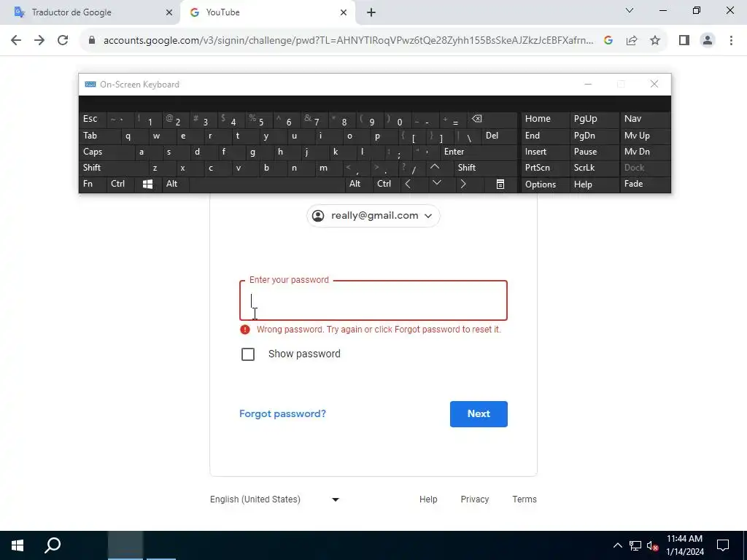The width and height of the screenshot is (747, 560).
Task: Open the Chrome profile avatar icon
Action: (708, 41)
